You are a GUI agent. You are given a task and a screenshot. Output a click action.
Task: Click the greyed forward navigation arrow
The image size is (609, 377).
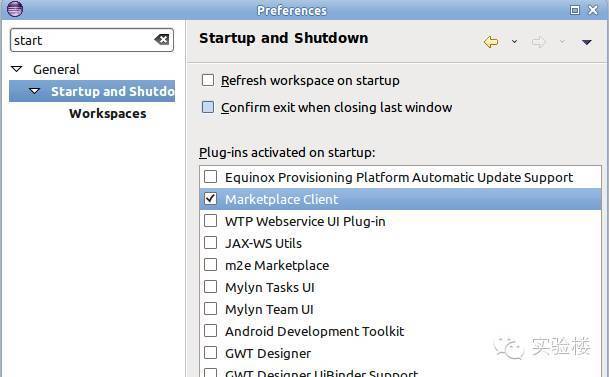coord(538,42)
